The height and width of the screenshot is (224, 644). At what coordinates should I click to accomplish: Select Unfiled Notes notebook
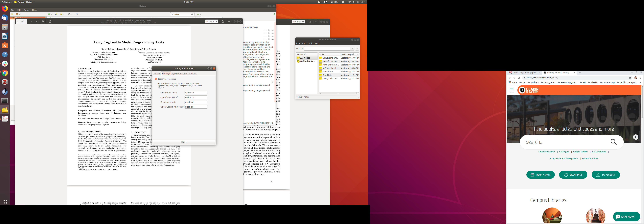pyautogui.click(x=307, y=61)
